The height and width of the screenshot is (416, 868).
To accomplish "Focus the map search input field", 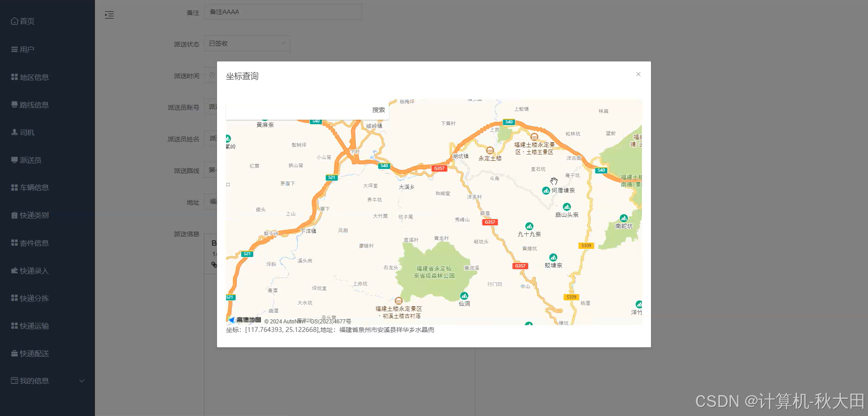I will [298, 110].
